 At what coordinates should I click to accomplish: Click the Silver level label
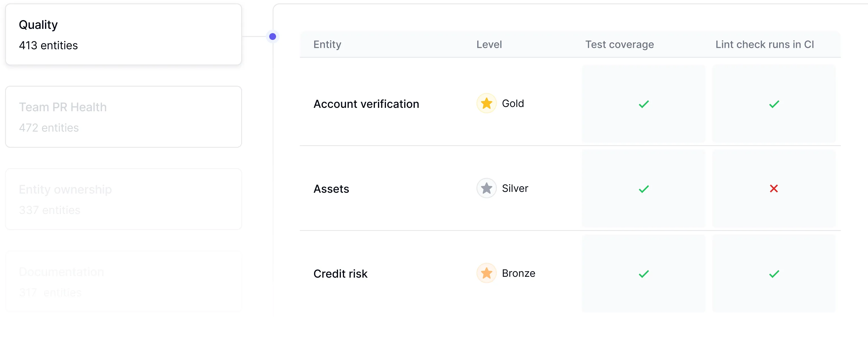(515, 188)
